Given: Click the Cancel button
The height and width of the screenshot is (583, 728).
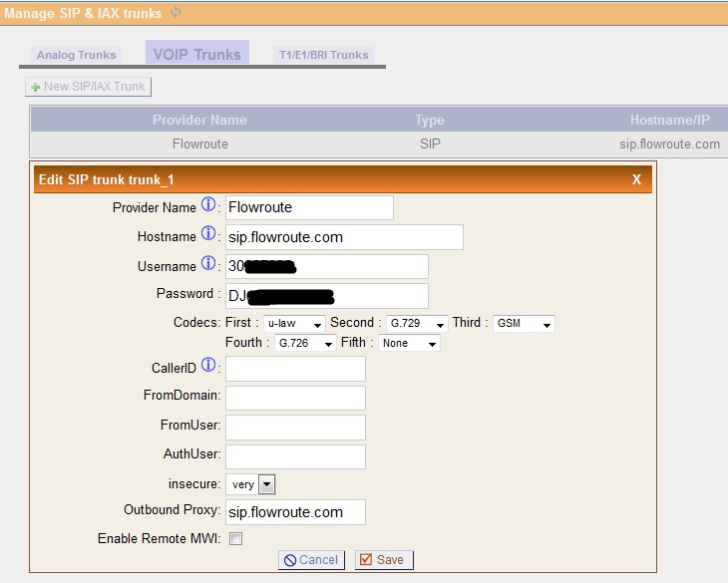Looking at the screenshot, I should (311, 560).
